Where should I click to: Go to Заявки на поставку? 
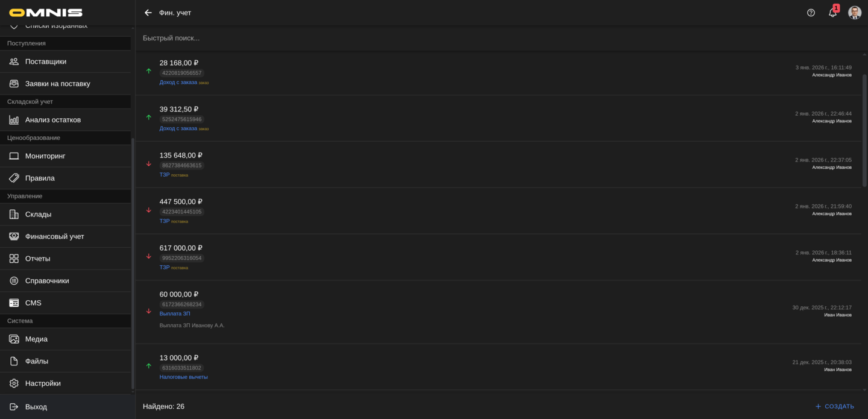[x=57, y=84]
